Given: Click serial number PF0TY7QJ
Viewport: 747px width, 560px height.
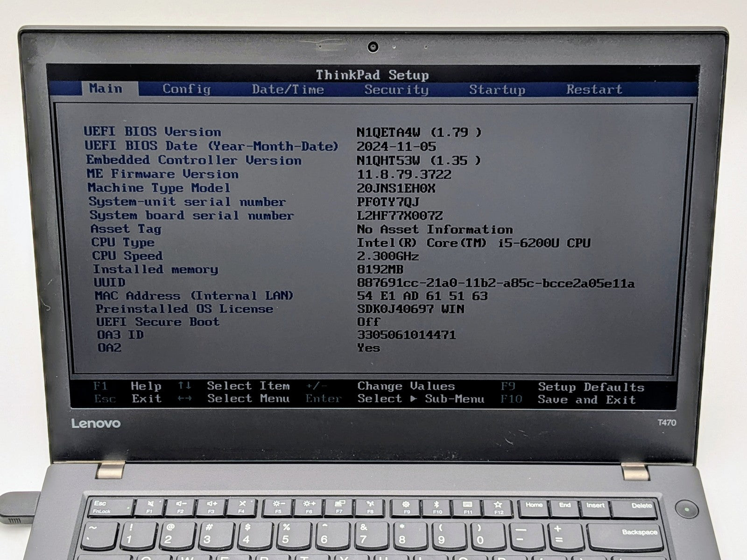Looking at the screenshot, I should [388, 202].
